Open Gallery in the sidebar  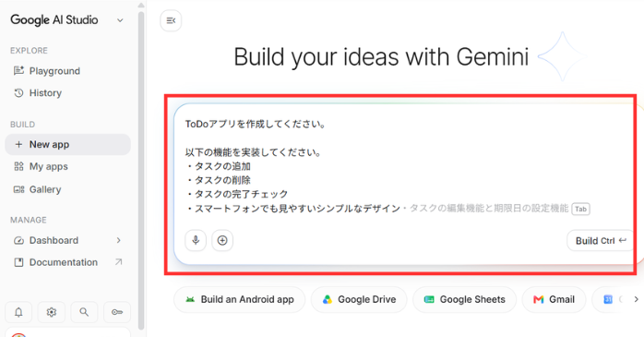coord(67,189)
